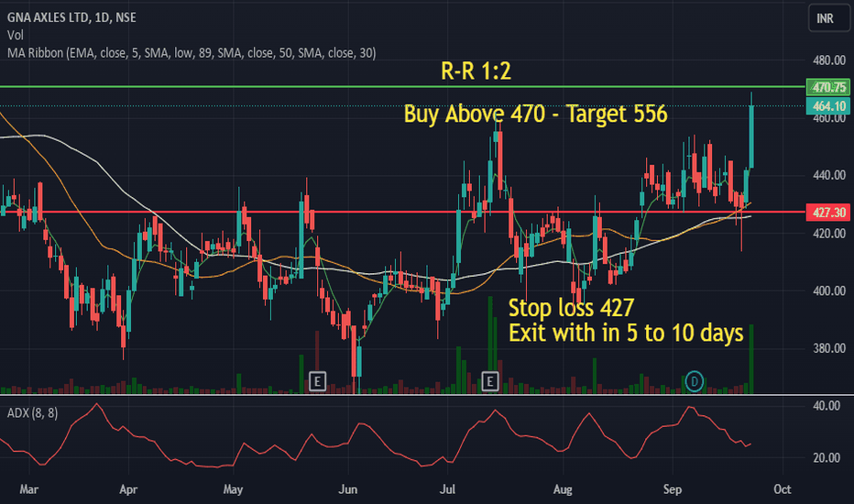Click the Oct label on time axis
This screenshot has width=854, height=504.
[783, 489]
